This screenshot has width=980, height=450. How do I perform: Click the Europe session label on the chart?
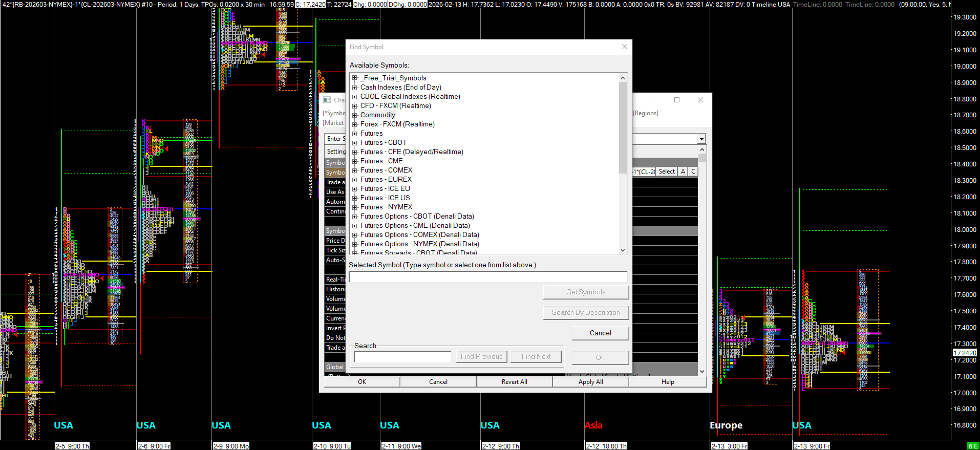click(x=726, y=425)
